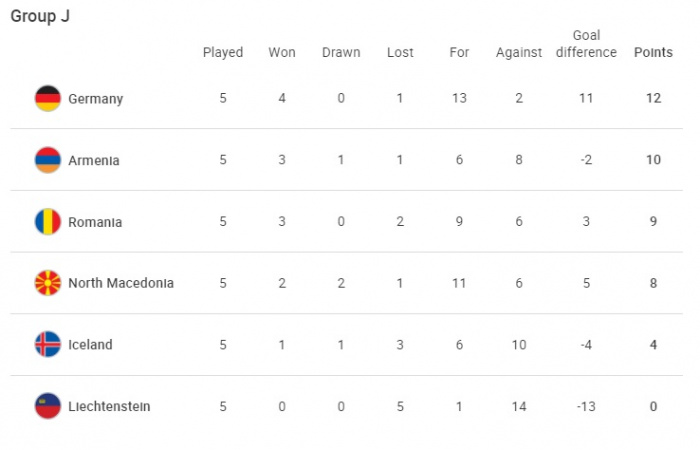Image resolution: width=700 pixels, height=450 pixels.
Task: Click the Played column header
Action: [223, 53]
